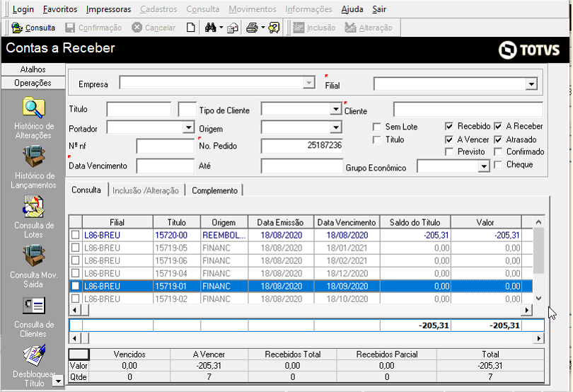The height and width of the screenshot is (392, 573).
Task: Open the Ajuda menu
Action: pos(352,9)
